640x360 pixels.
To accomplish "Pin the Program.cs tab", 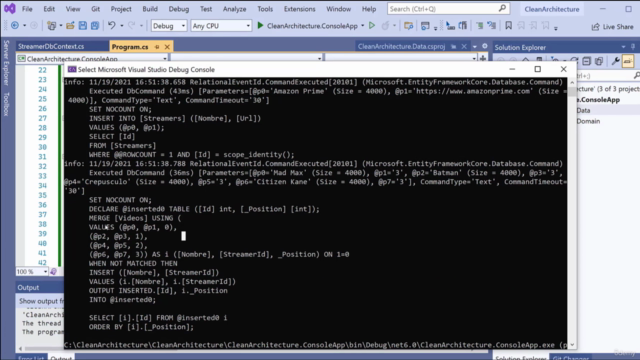I will click(x=157, y=47).
